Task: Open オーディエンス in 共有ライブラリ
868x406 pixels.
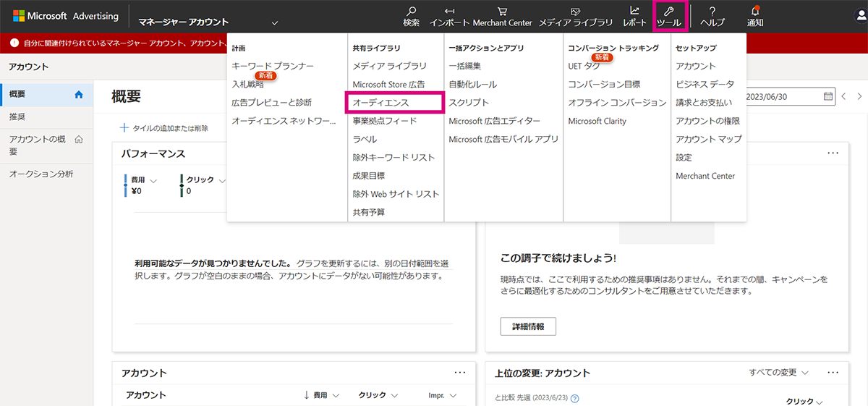Action: point(380,103)
